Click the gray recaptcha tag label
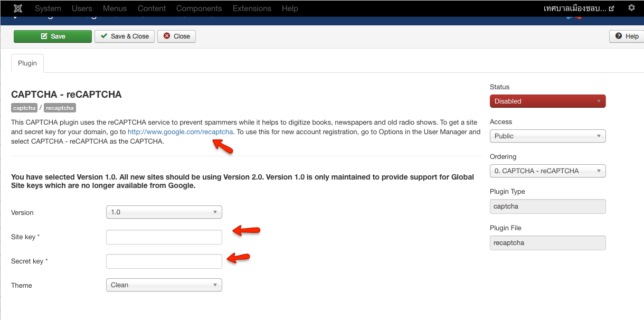This screenshot has width=644, height=320. pyautogui.click(x=60, y=108)
